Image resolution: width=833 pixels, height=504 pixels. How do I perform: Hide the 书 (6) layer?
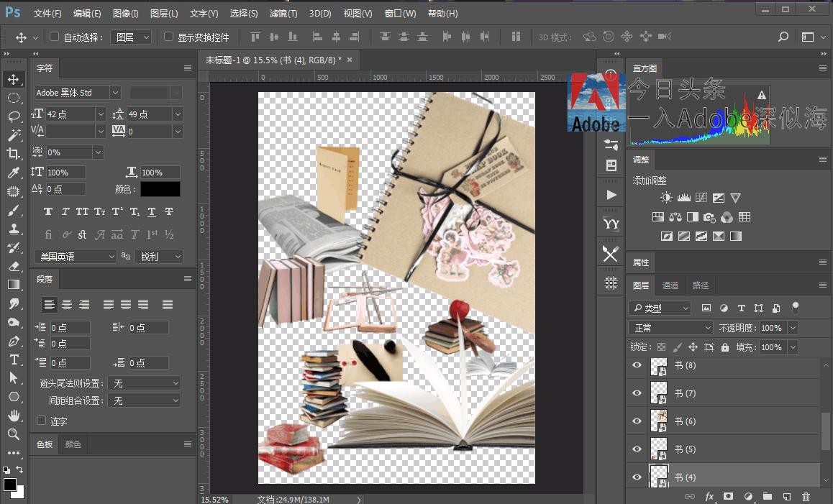point(637,421)
